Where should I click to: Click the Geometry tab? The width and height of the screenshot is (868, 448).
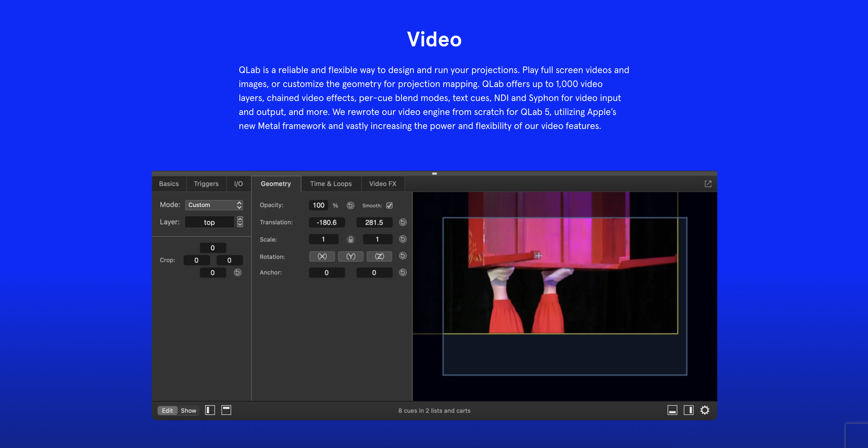click(x=276, y=184)
